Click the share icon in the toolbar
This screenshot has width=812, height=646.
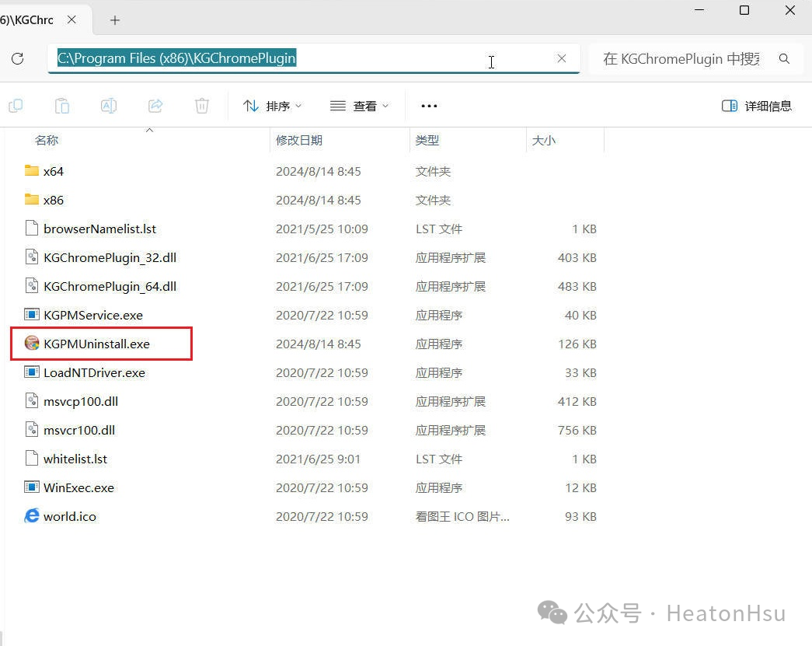155,106
